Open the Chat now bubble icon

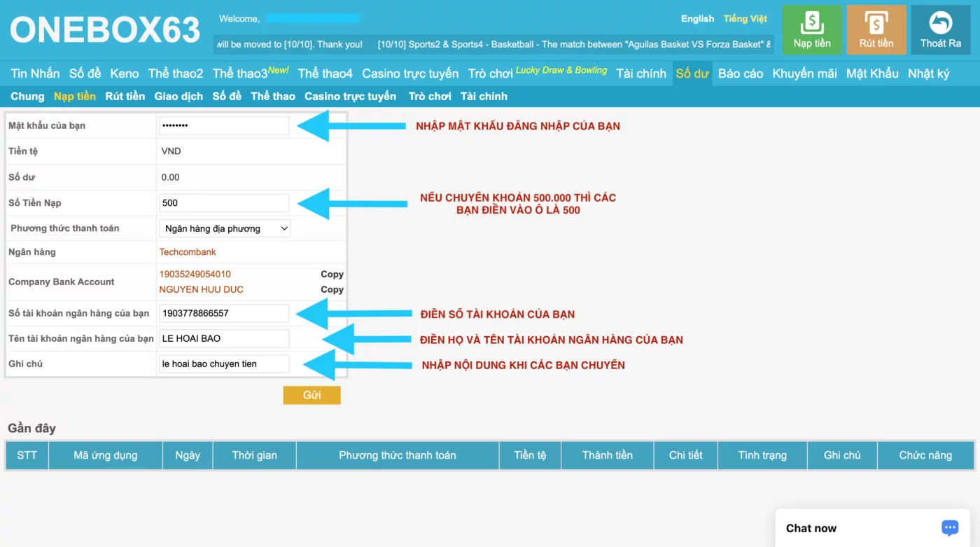pyautogui.click(x=949, y=528)
